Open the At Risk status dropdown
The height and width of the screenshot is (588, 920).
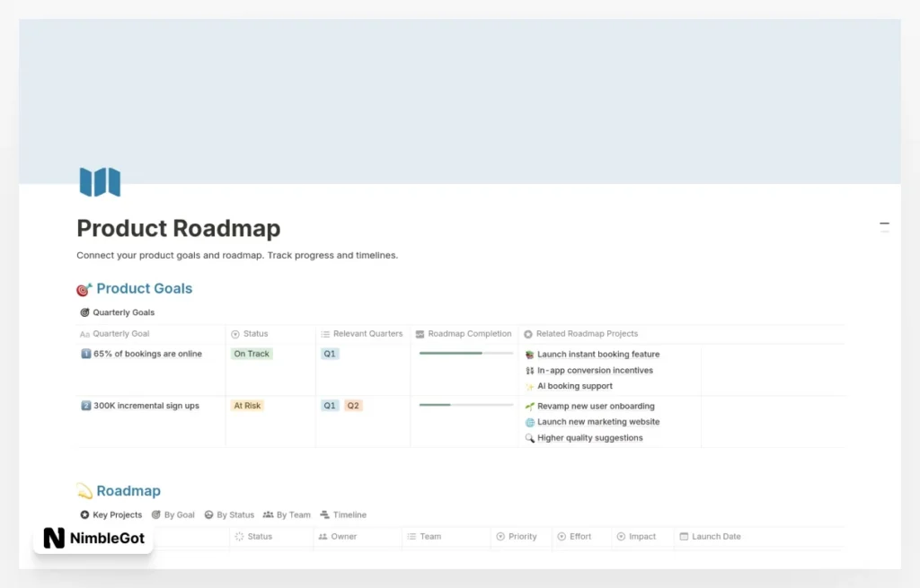247,406
